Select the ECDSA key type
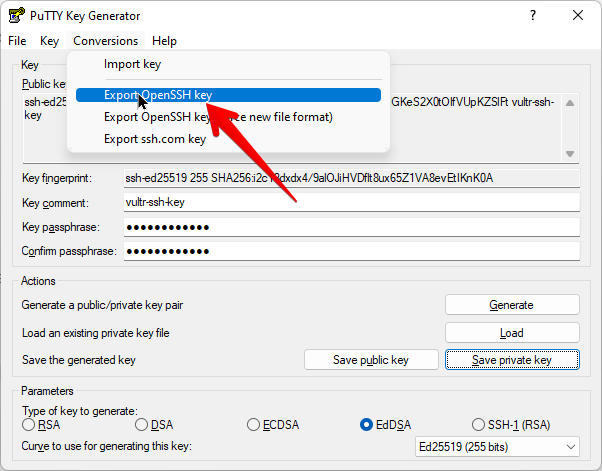The height and width of the screenshot is (471, 602). pos(273,425)
